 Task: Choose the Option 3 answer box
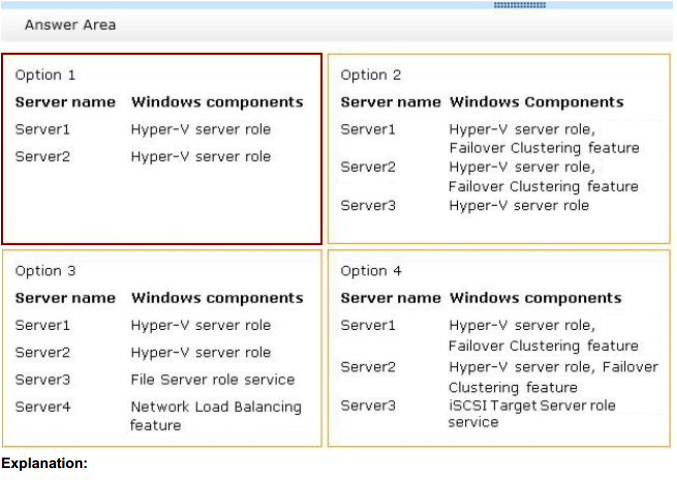(162, 348)
